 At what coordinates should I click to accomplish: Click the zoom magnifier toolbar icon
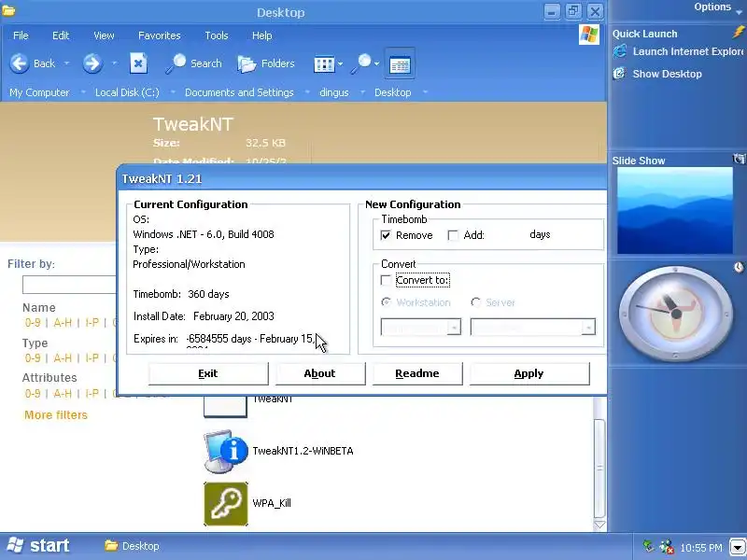pyautogui.click(x=361, y=63)
